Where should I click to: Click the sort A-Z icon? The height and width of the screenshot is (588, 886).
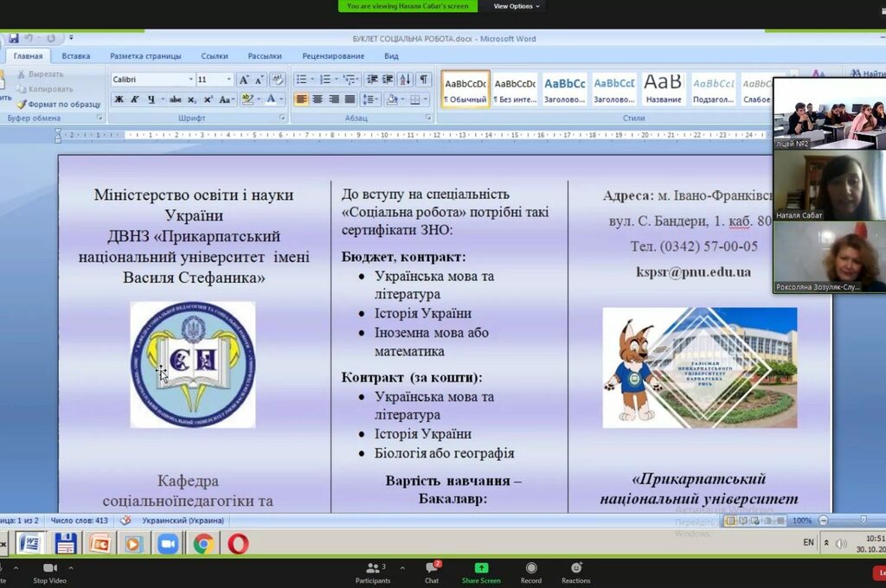tap(405, 80)
